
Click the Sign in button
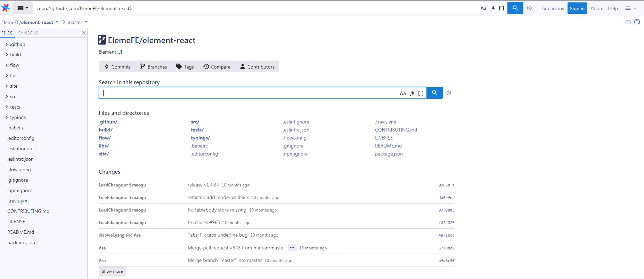577,8
